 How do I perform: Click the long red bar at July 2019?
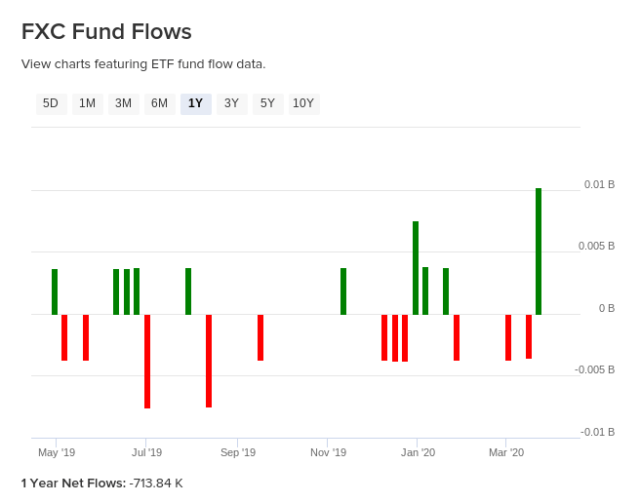click(147, 361)
